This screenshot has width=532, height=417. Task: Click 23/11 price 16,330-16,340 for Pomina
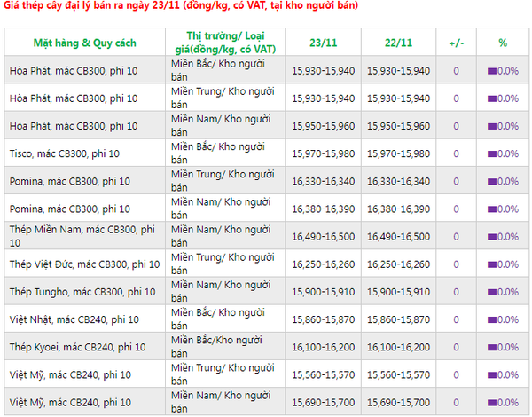(x=324, y=181)
